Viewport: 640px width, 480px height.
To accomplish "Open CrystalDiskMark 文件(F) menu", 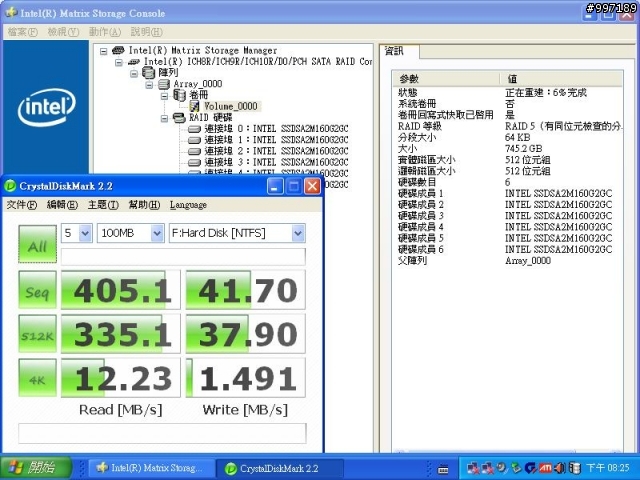I will tap(21, 205).
